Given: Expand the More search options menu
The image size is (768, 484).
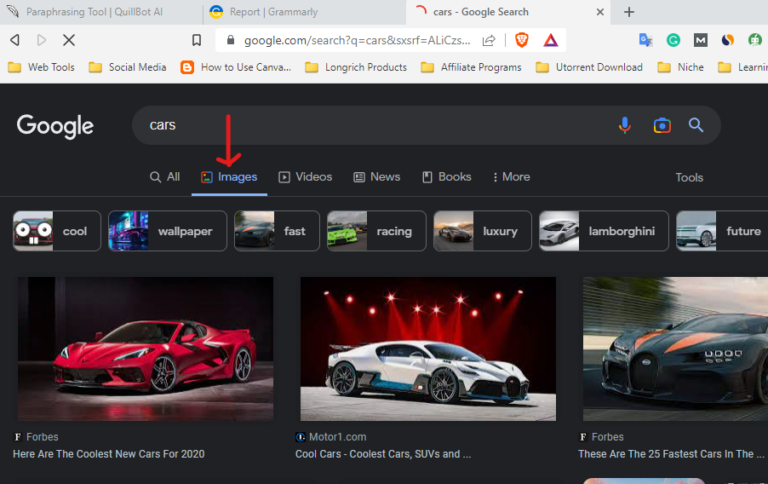Looking at the screenshot, I should coord(510,177).
